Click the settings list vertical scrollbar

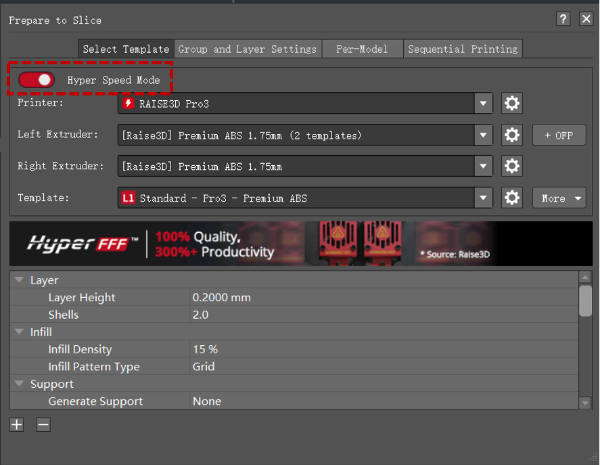coord(585,300)
